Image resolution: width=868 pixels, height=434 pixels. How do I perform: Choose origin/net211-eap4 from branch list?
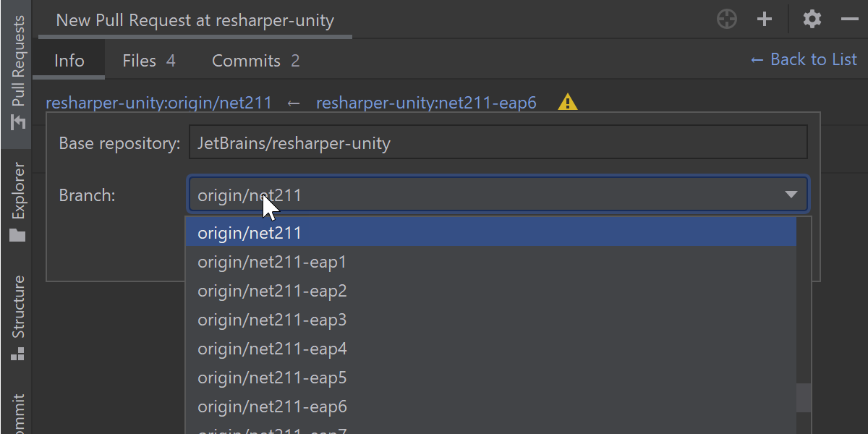[x=491, y=349]
